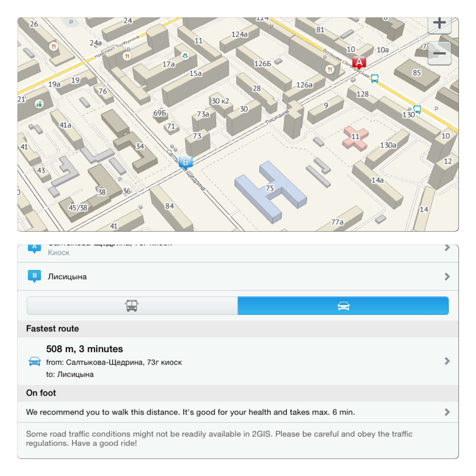Tap the green icon near building 17a
This screenshot has width=476, height=476.
(185, 56)
